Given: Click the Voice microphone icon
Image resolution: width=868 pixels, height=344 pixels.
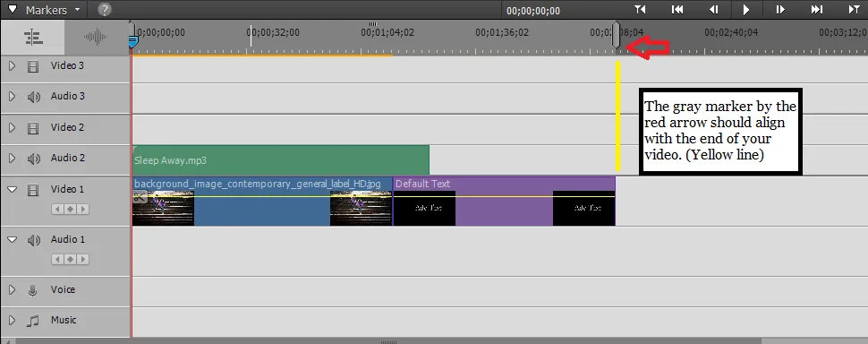Looking at the screenshot, I should point(33,290).
